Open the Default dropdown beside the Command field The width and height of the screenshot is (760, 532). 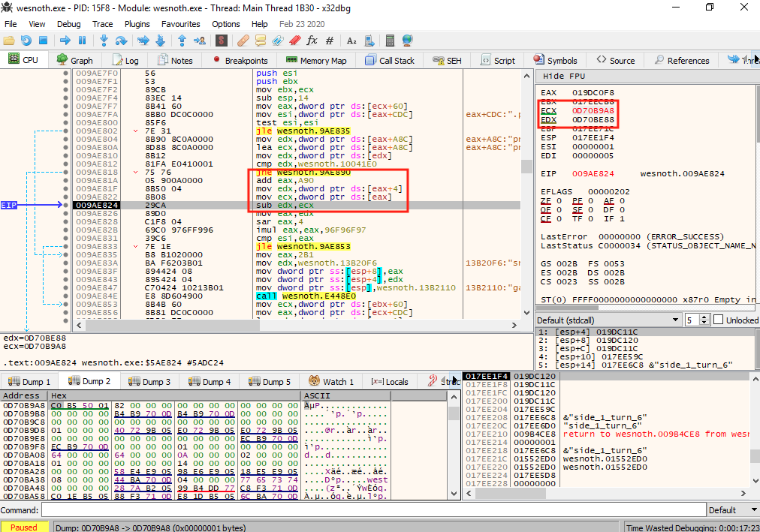[733, 509]
